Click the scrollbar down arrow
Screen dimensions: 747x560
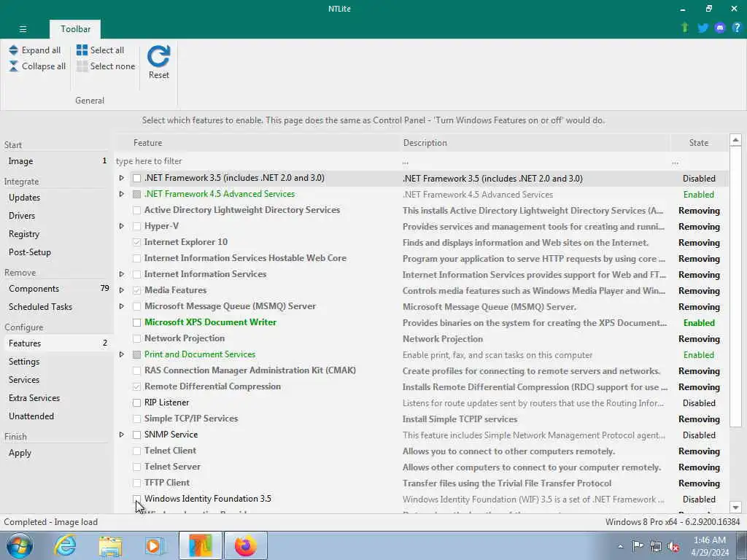click(x=735, y=507)
